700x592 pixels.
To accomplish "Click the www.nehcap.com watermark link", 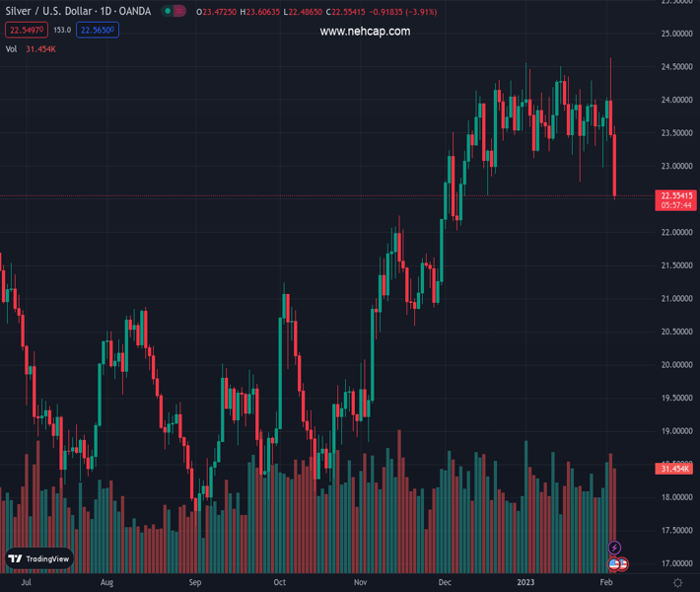I will point(365,32).
